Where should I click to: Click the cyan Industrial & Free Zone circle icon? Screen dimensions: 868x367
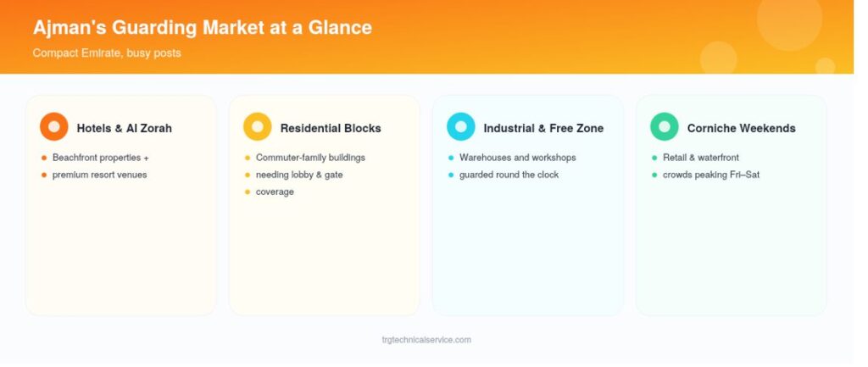click(460, 127)
